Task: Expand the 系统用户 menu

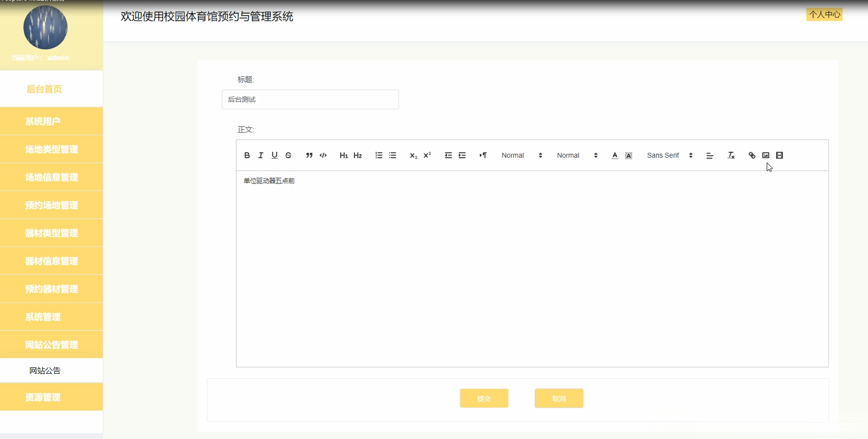Action: click(x=51, y=121)
